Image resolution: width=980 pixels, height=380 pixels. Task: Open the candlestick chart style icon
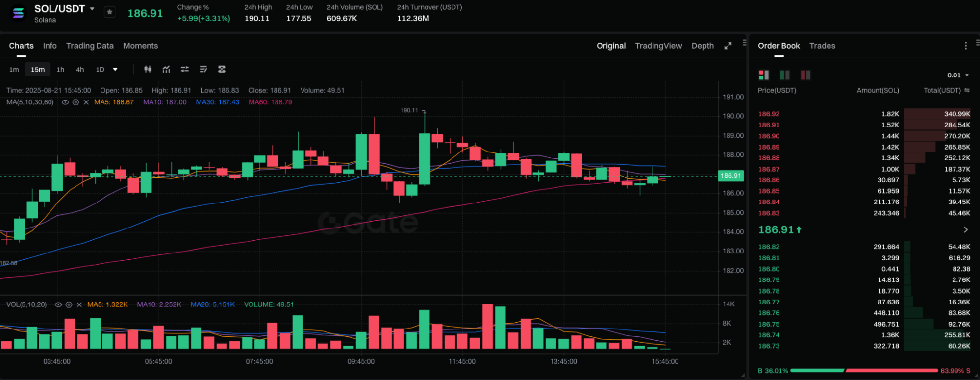click(x=148, y=69)
